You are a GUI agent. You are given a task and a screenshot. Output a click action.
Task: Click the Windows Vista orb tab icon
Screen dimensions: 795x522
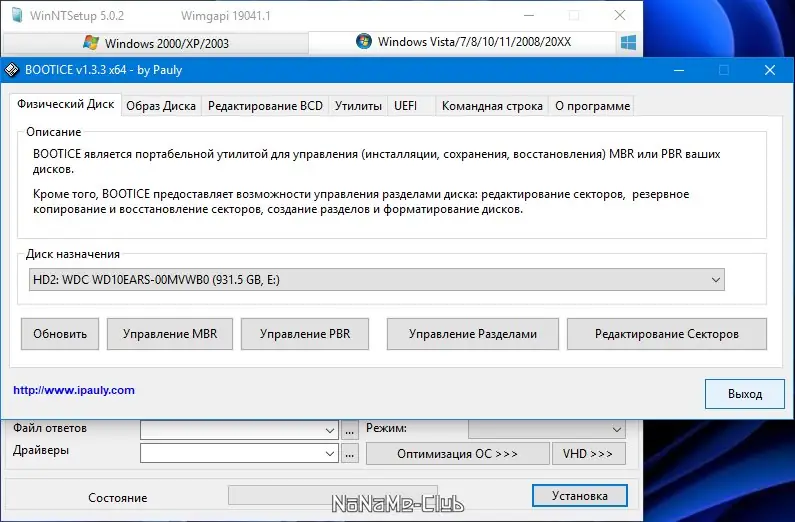pyautogui.click(x=364, y=41)
